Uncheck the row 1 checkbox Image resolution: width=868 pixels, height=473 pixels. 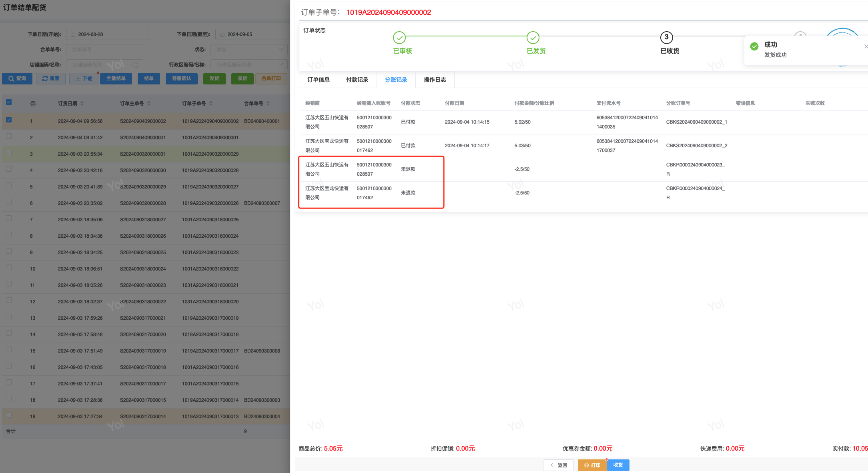9,120
